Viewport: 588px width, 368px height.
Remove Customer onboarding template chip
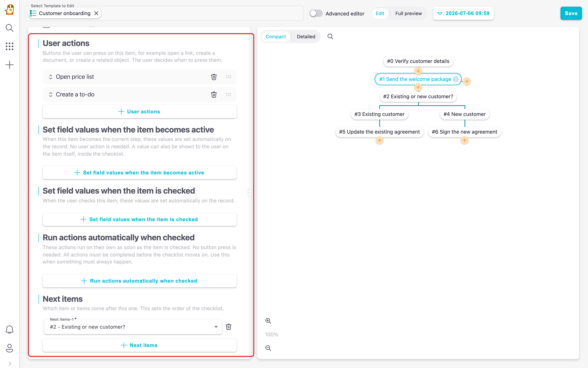point(96,13)
